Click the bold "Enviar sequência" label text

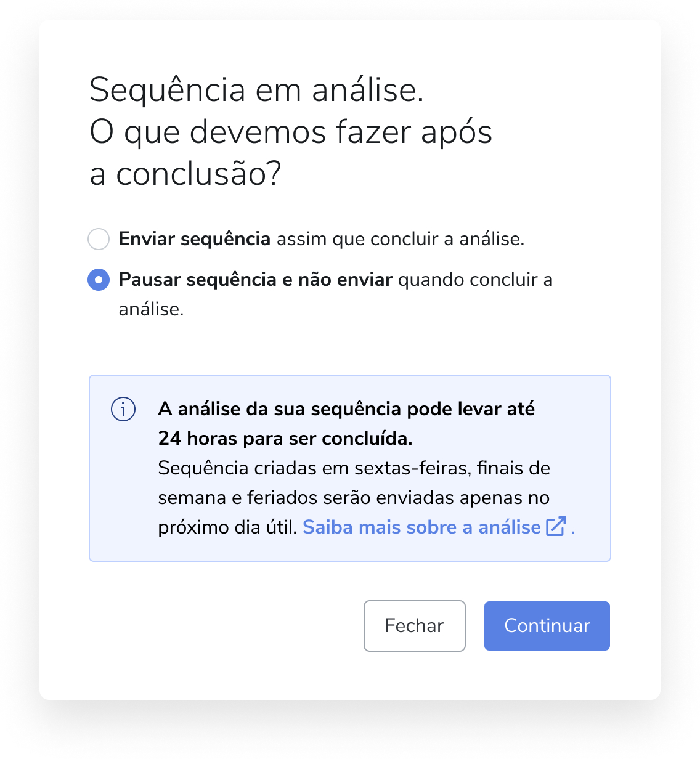pos(194,239)
